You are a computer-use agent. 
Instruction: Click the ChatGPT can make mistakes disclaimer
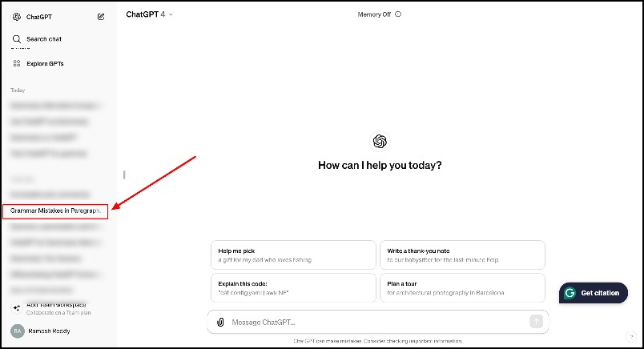[x=378, y=341]
